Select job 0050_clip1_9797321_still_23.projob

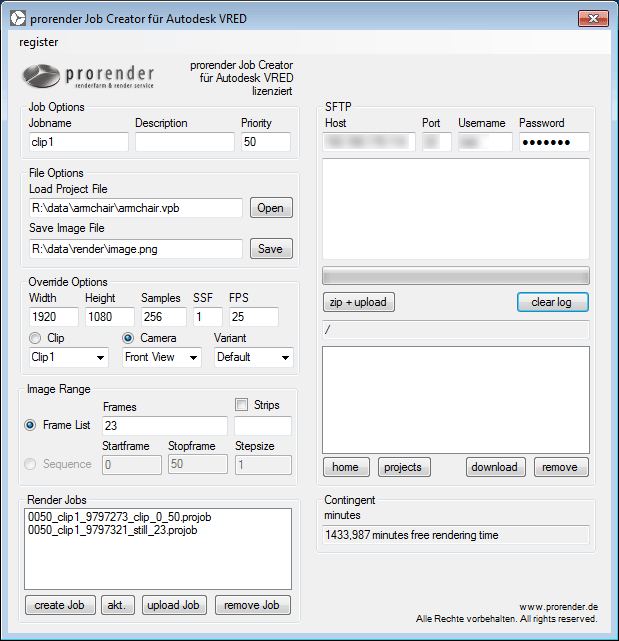click(x=112, y=530)
